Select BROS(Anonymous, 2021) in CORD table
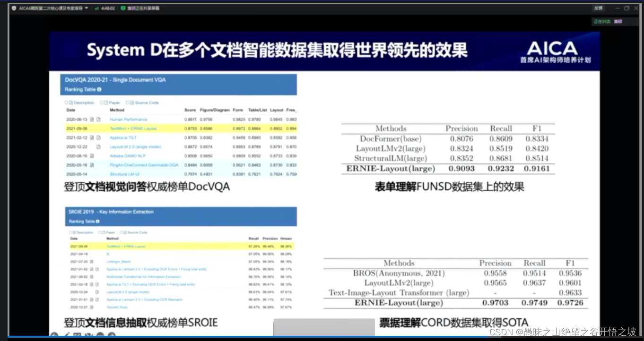Viewport: 644px width, 341px height. pyautogui.click(x=399, y=273)
